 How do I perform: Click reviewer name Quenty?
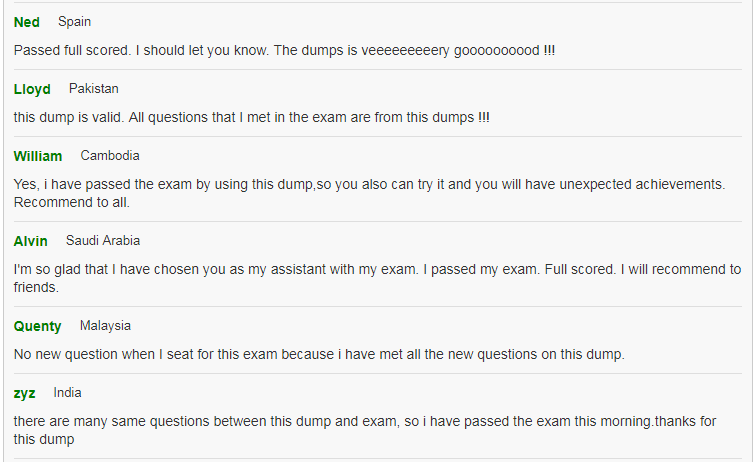point(37,327)
